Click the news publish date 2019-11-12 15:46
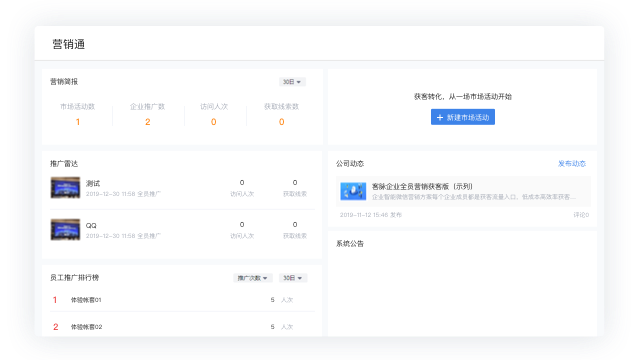Screen dimensions: 640x360 pyautogui.click(x=364, y=215)
